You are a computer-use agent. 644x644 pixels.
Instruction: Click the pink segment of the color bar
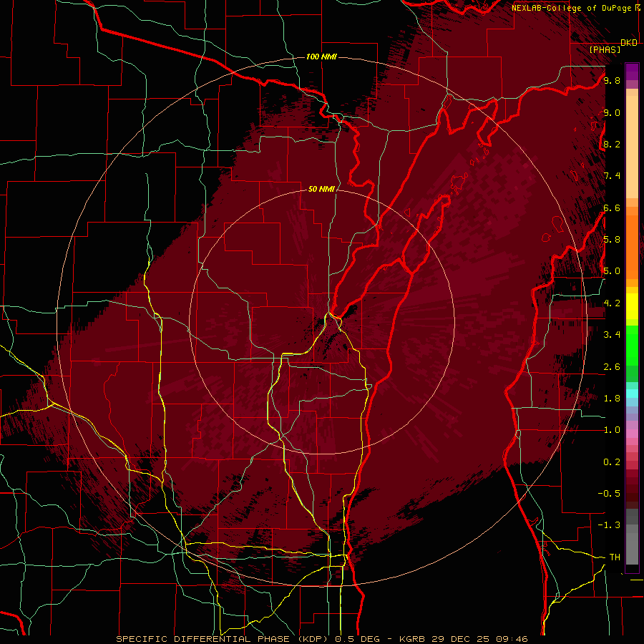pyautogui.click(x=632, y=433)
